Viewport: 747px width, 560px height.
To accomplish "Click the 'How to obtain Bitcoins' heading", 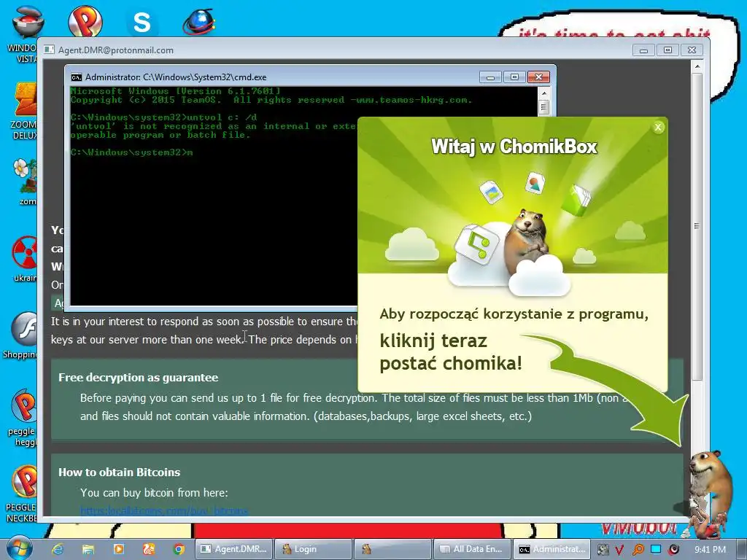I will tap(119, 472).
